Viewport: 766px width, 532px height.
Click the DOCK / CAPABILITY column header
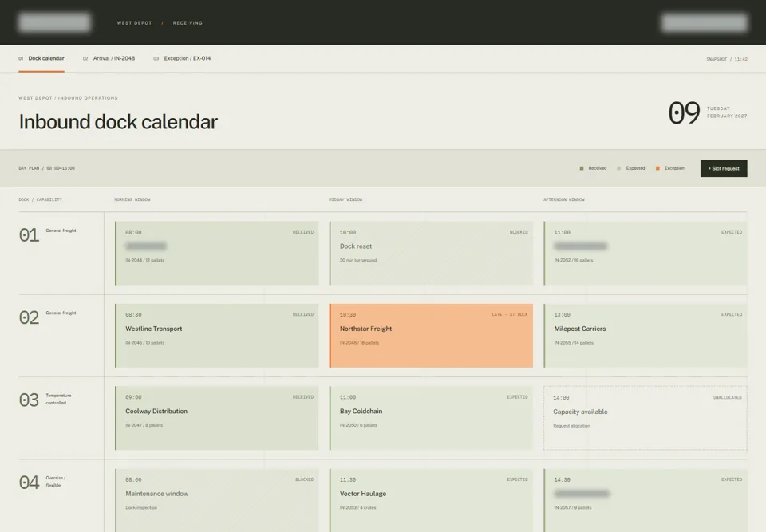pos(40,200)
